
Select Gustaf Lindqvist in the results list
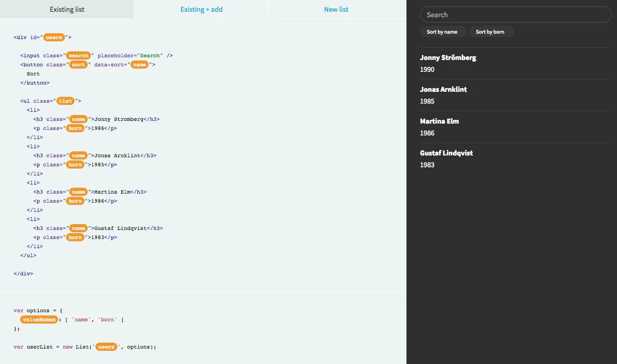tap(446, 153)
